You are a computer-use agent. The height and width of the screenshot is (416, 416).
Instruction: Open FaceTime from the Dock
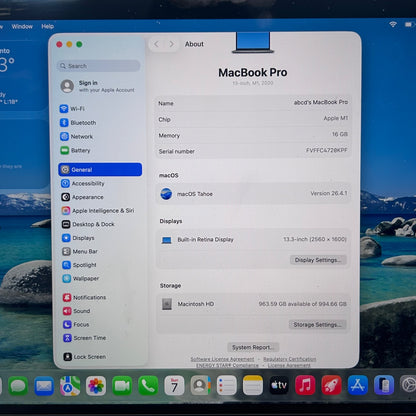122,386
